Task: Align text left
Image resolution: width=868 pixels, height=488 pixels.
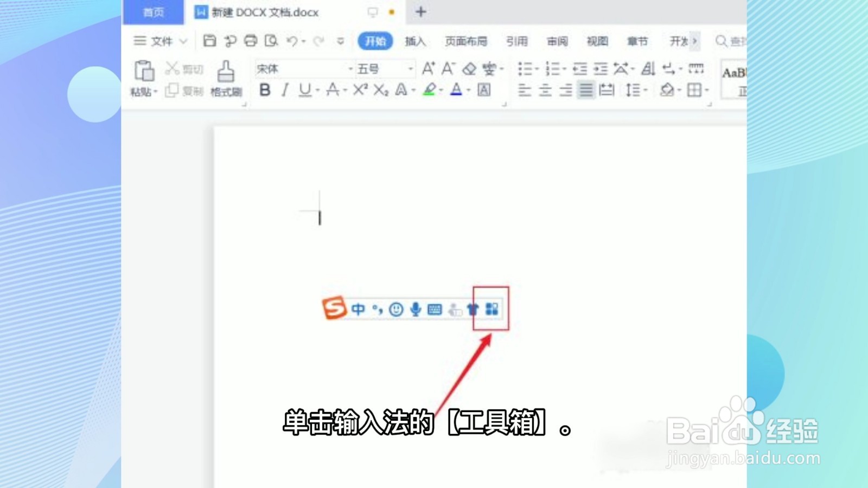Action: 525,89
